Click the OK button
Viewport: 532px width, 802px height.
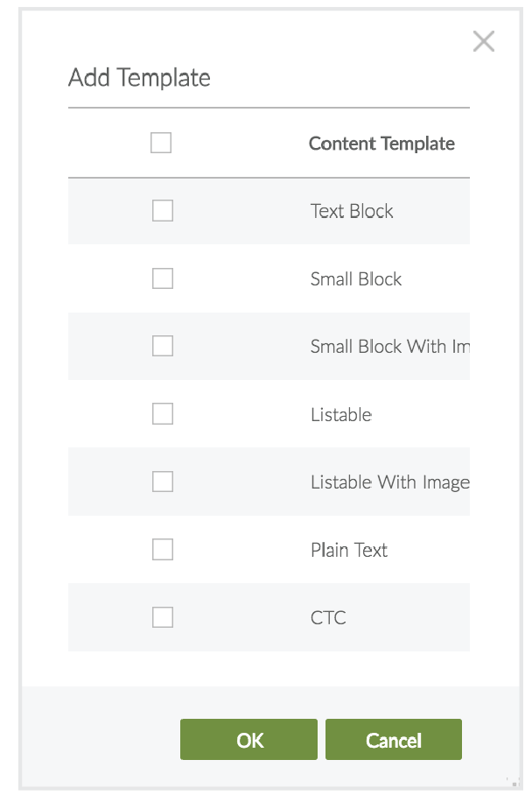tap(248, 740)
